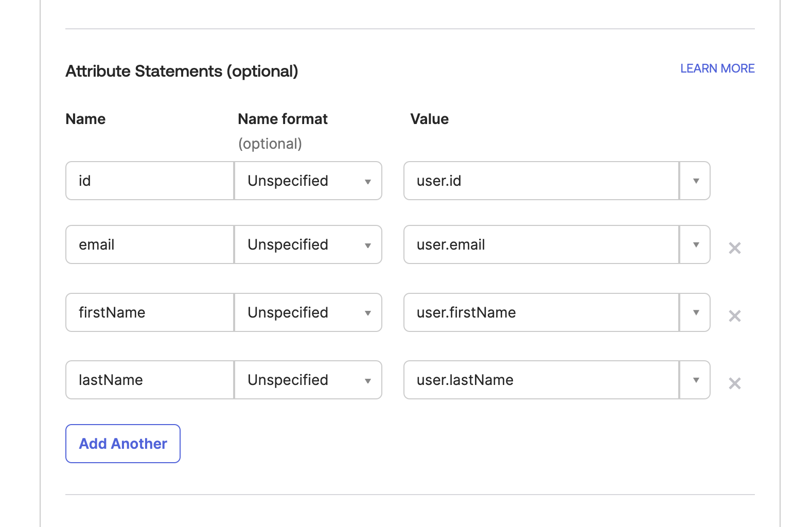Open Name format dropdown for id row
This screenshot has height=527, width=812.
[308, 181]
